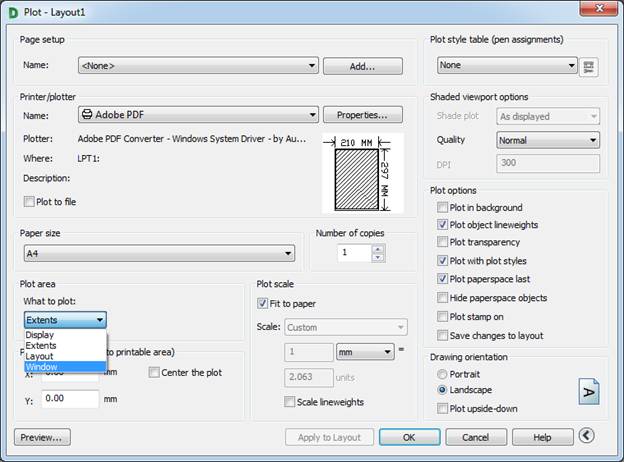Open Page setup Name dropdown
This screenshot has height=462, width=624.
198,65
